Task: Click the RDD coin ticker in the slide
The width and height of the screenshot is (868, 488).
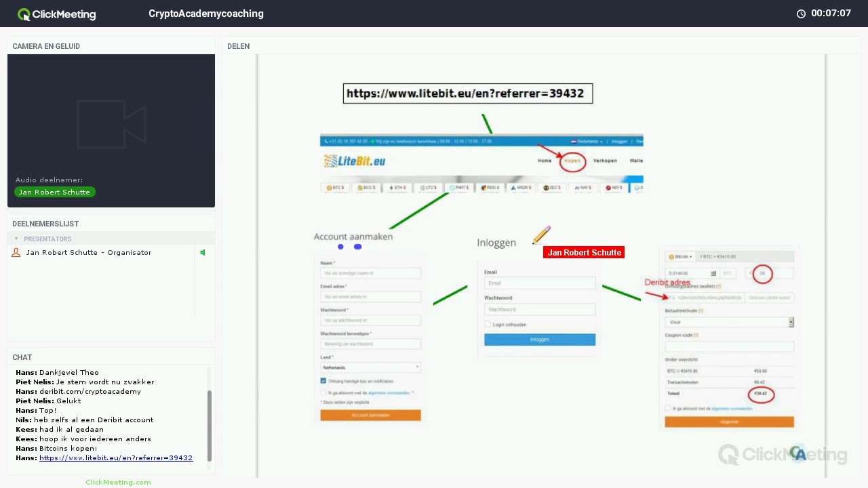Action: [490, 188]
